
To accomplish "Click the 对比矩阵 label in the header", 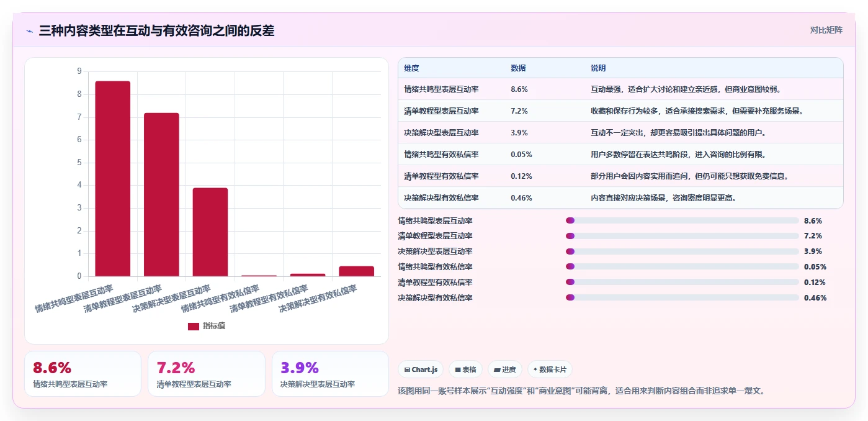I will pyautogui.click(x=826, y=30).
